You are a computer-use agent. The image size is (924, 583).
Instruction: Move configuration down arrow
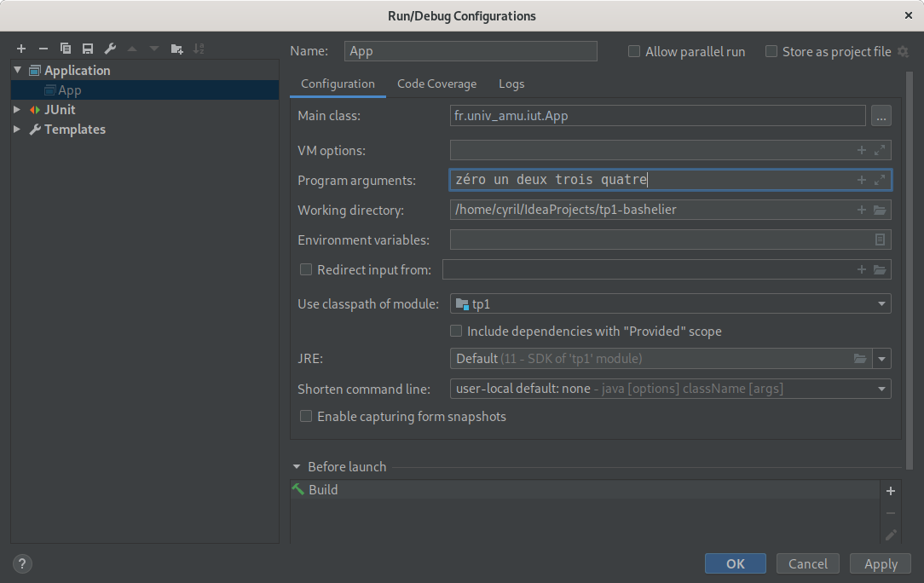154,49
